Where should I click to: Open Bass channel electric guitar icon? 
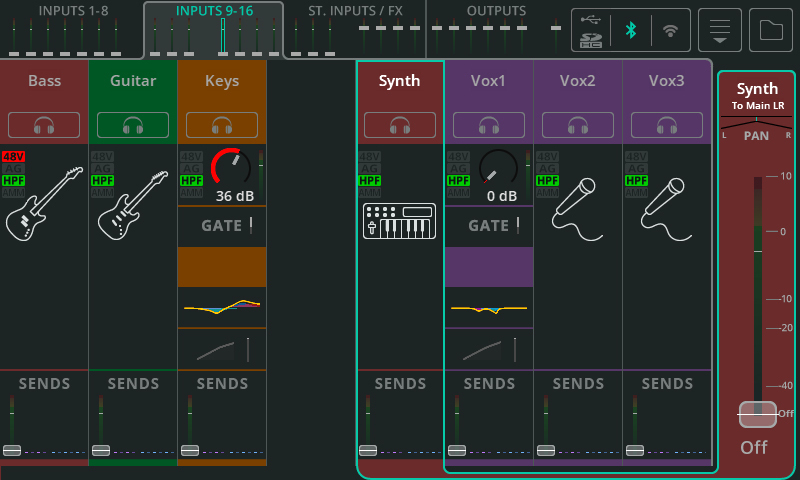pyautogui.click(x=44, y=204)
